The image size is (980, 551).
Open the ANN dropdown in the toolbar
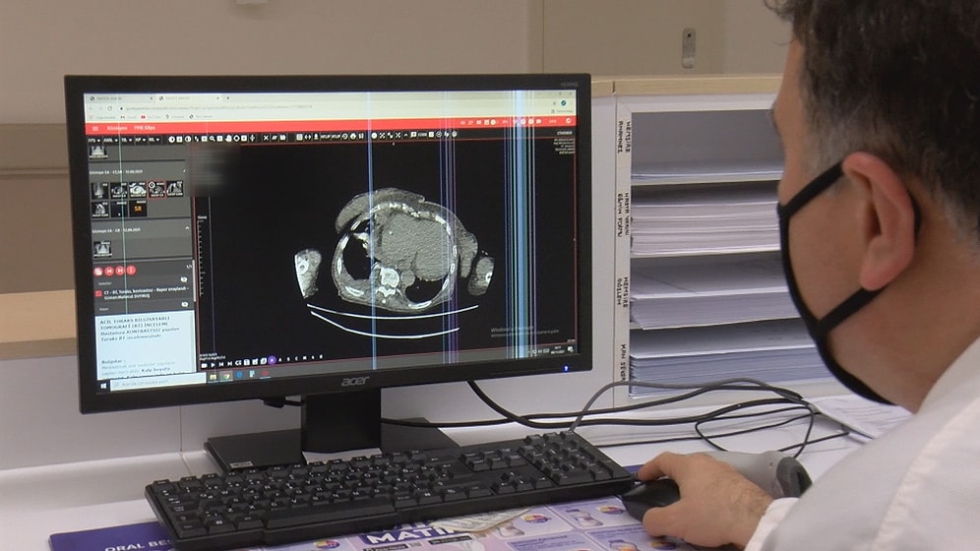[110, 141]
